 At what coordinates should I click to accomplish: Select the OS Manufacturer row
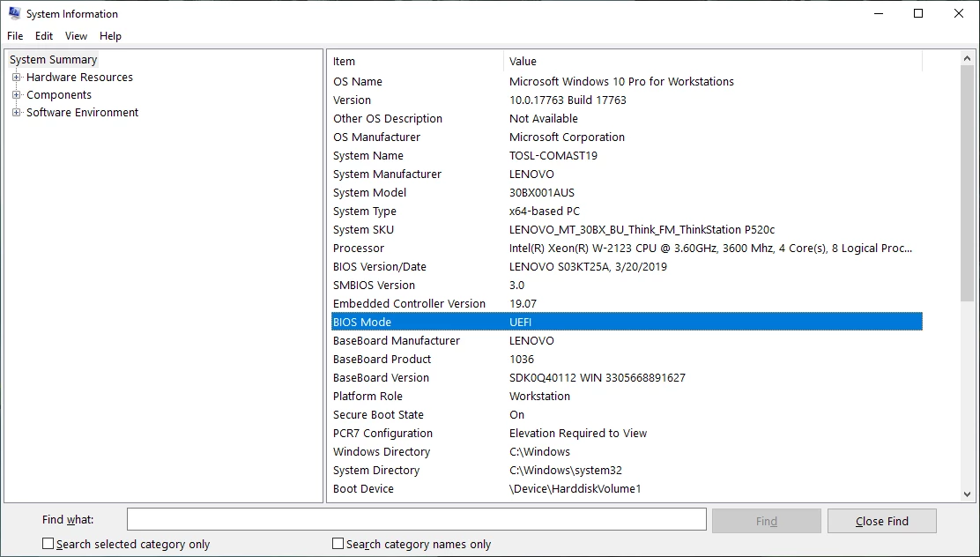[x=625, y=137]
